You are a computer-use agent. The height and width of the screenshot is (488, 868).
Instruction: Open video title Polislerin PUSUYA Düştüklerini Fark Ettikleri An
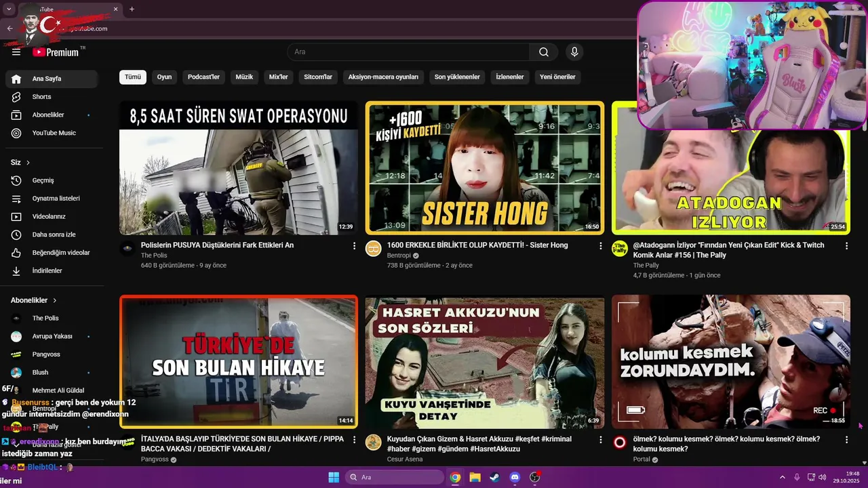coord(217,245)
